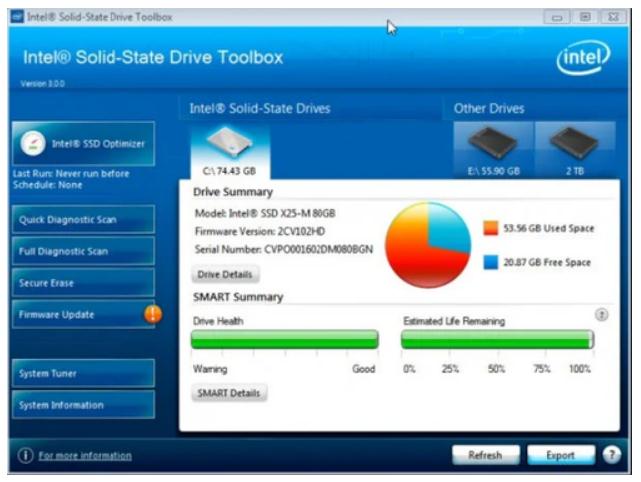This screenshot has height=482, width=641.
Task: Open the For more information link
Action: (x=85, y=455)
